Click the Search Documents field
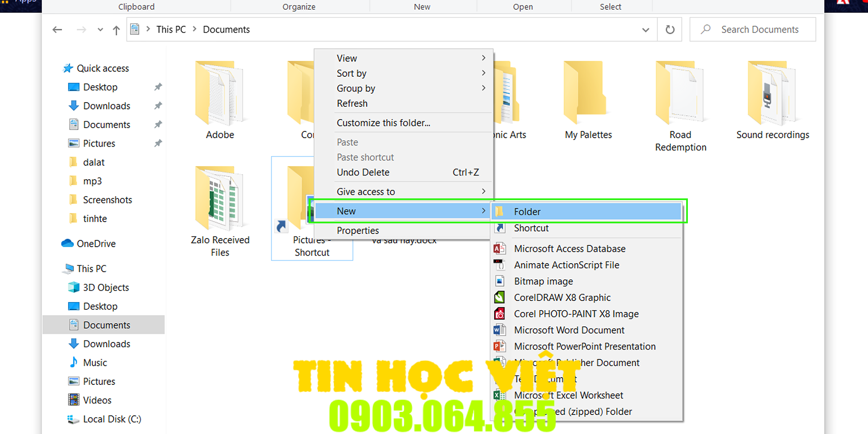 coord(759,30)
